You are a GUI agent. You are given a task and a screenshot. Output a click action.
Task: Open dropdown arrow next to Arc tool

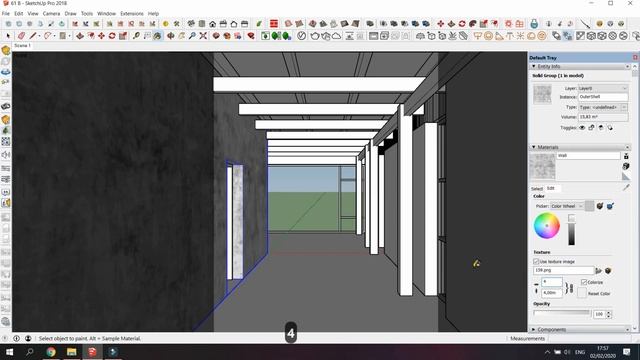pos(54,36)
